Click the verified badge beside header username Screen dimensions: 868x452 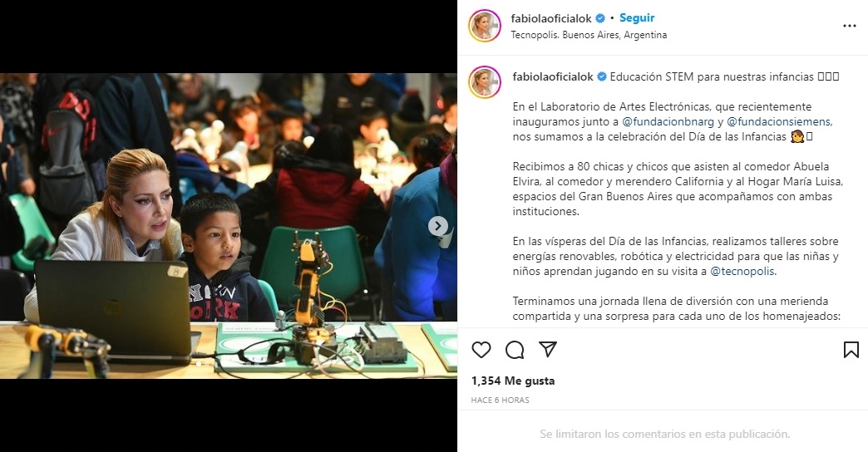(600, 18)
